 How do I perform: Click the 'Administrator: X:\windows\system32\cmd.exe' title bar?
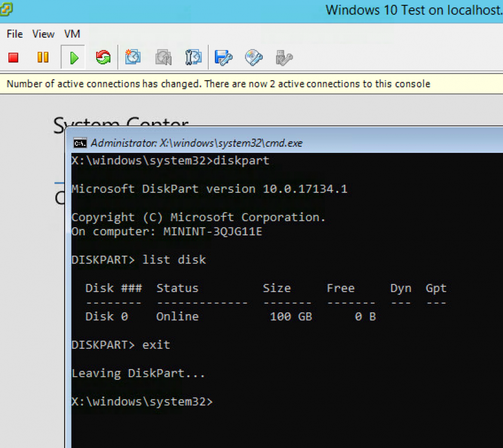point(197,143)
